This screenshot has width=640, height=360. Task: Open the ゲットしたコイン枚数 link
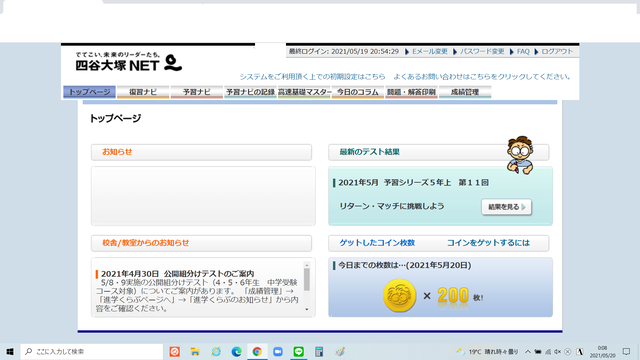point(377,243)
